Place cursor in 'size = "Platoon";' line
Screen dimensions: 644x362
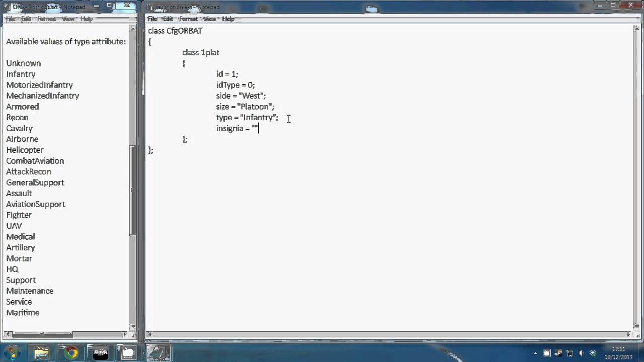[x=246, y=107]
